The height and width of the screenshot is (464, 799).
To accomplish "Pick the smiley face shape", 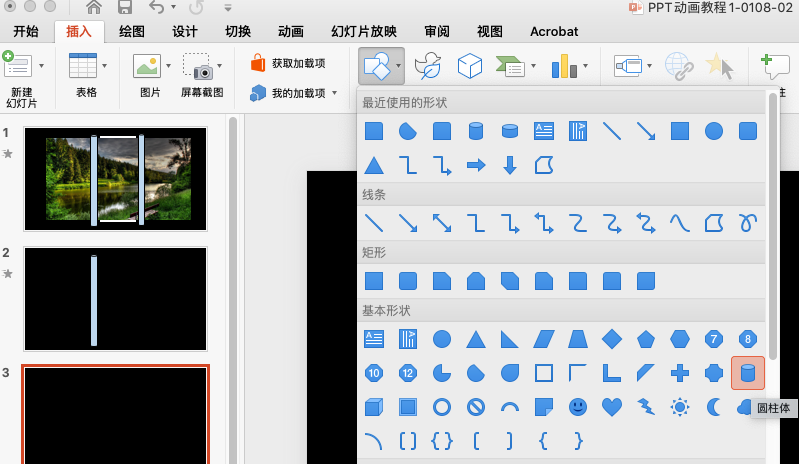I will (x=578, y=407).
